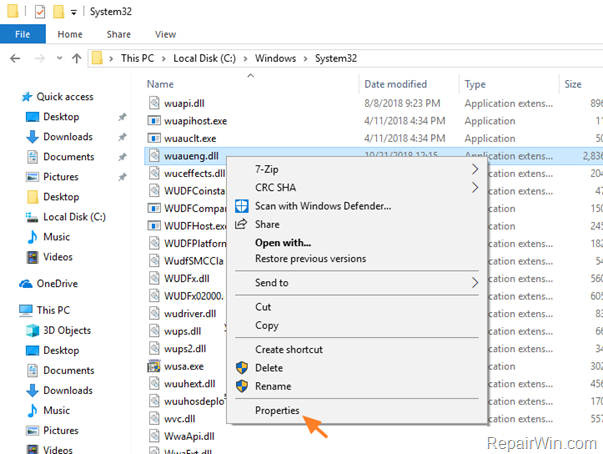This screenshot has width=603, height=454.
Task: Sort by Size column header
Action: (x=572, y=84)
